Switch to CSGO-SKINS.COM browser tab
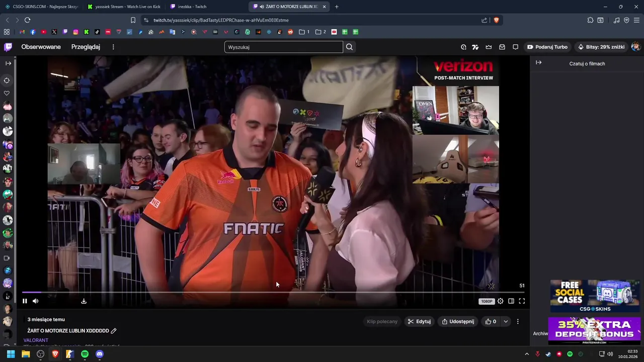Image resolution: width=644 pixels, height=362 pixels. click(x=41, y=7)
